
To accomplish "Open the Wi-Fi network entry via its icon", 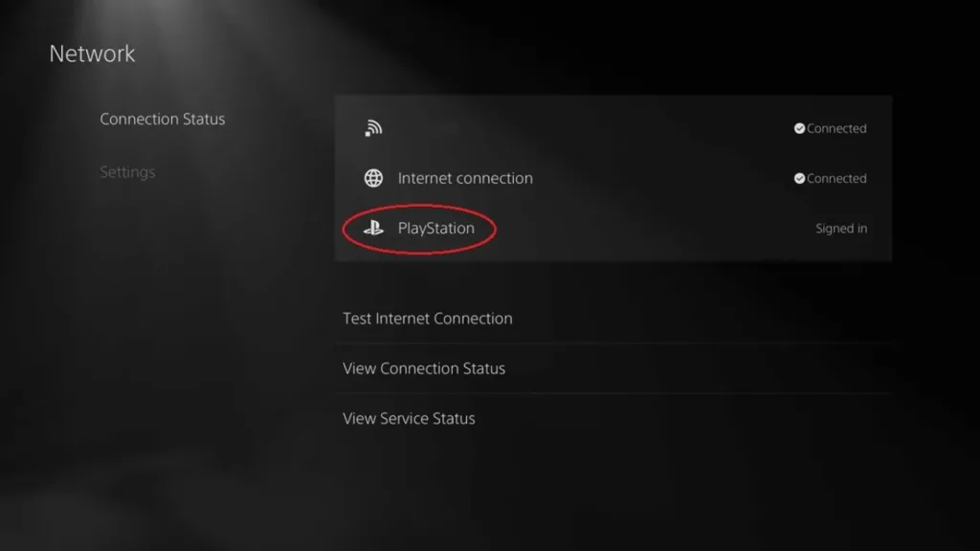I will click(374, 125).
